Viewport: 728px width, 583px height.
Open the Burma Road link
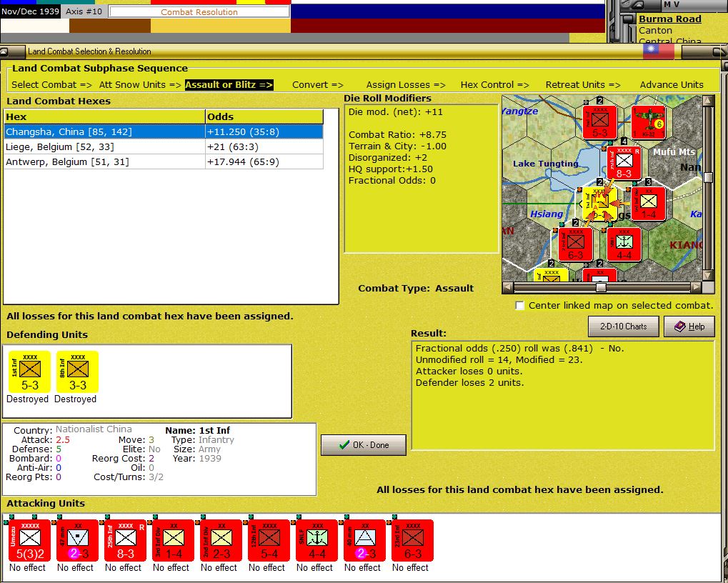(x=670, y=19)
